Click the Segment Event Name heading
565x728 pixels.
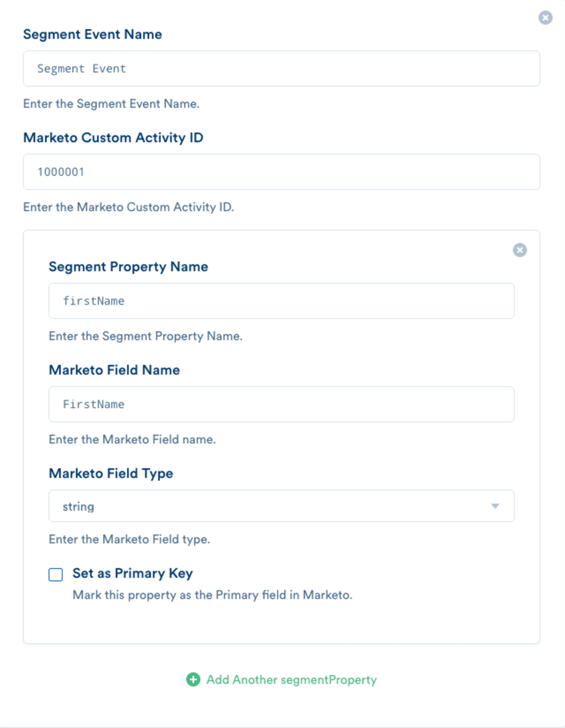[93, 34]
